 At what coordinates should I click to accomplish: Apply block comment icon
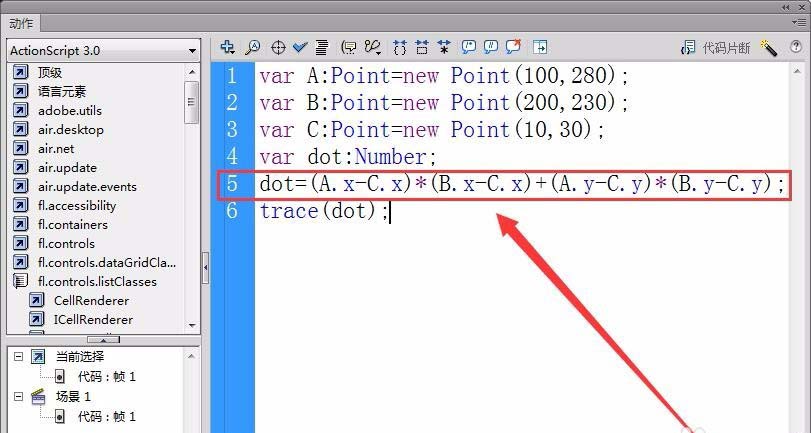pos(469,48)
